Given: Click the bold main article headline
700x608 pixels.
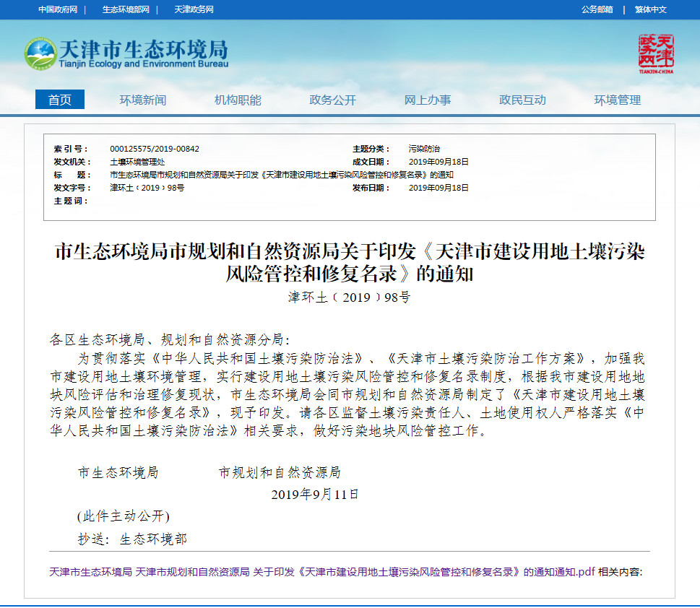Looking at the screenshot, I should (350, 263).
